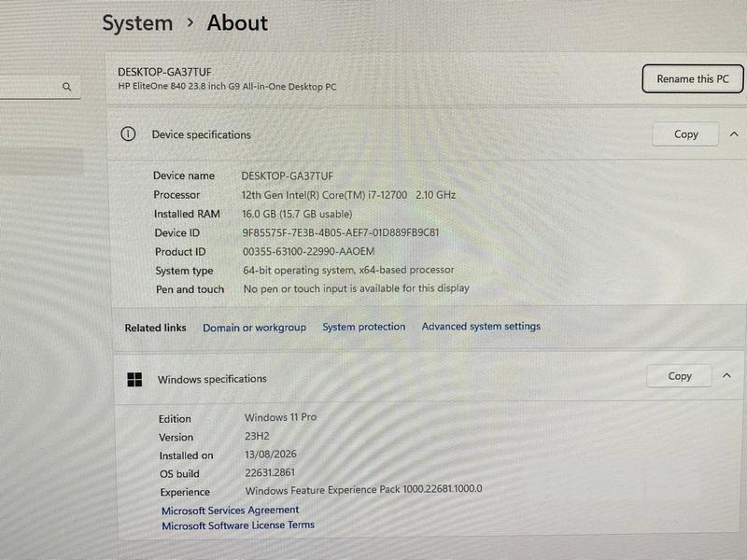Click the Version label
Image resolution: width=747 pixels, height=560 pixels.
coord(176,437)
